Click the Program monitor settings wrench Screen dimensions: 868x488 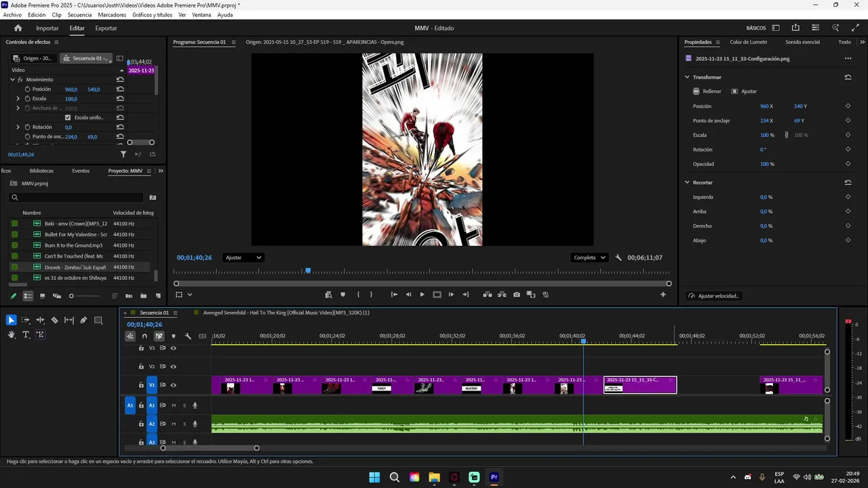pos(618,258)
